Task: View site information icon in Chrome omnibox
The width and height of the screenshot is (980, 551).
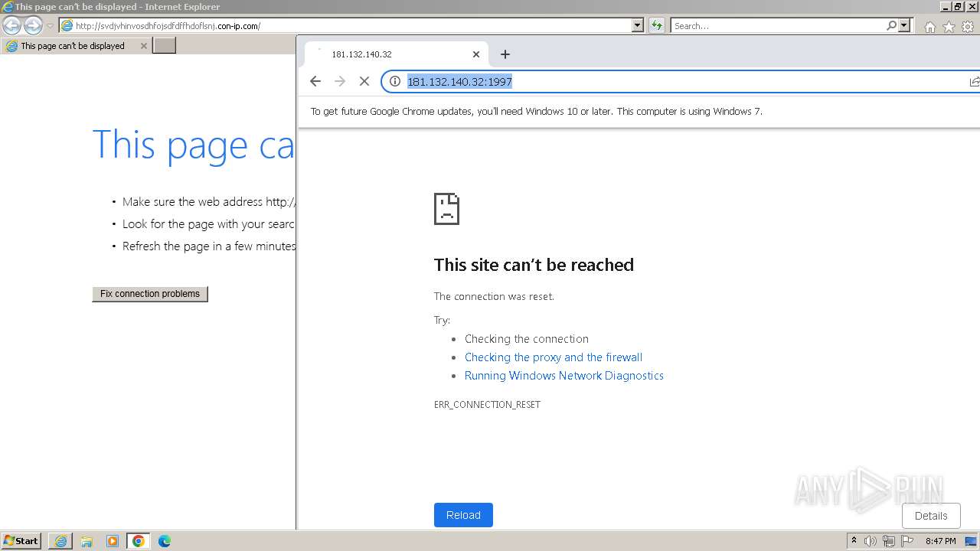Action: coord(395,81)
